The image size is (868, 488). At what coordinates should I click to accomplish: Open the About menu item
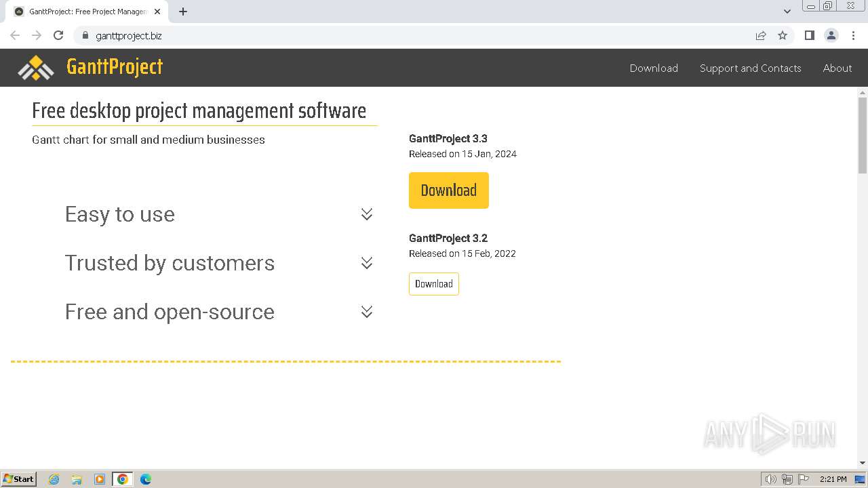(x=837, y=68)
